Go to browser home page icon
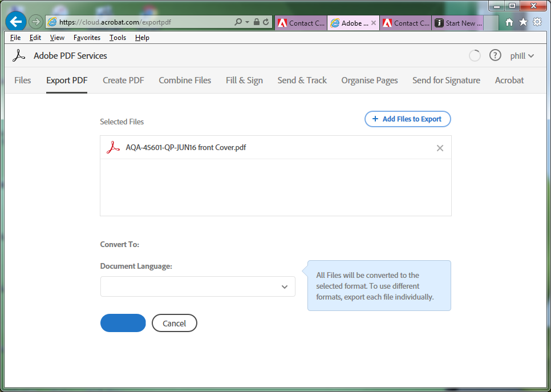 point(509,22)
